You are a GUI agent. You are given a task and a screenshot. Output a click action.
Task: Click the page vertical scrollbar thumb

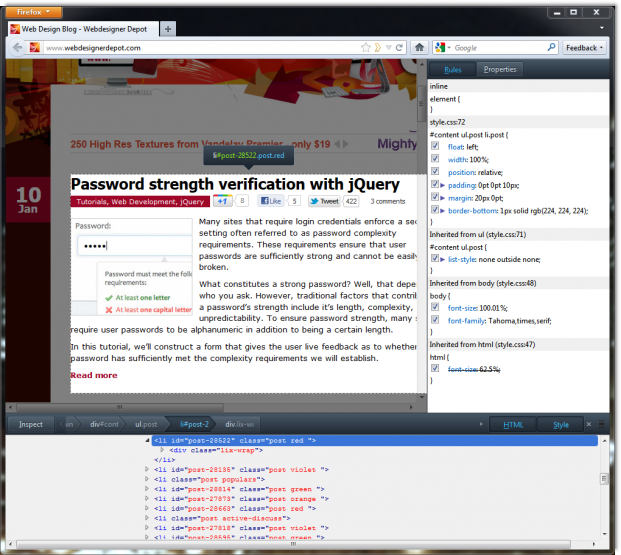[x=421, y=103]
